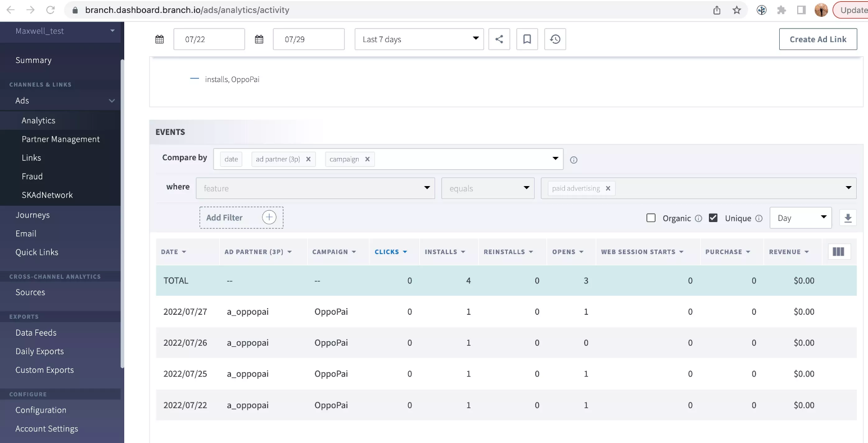
Task: Open the column chooser icon
Action: point(838,252)
